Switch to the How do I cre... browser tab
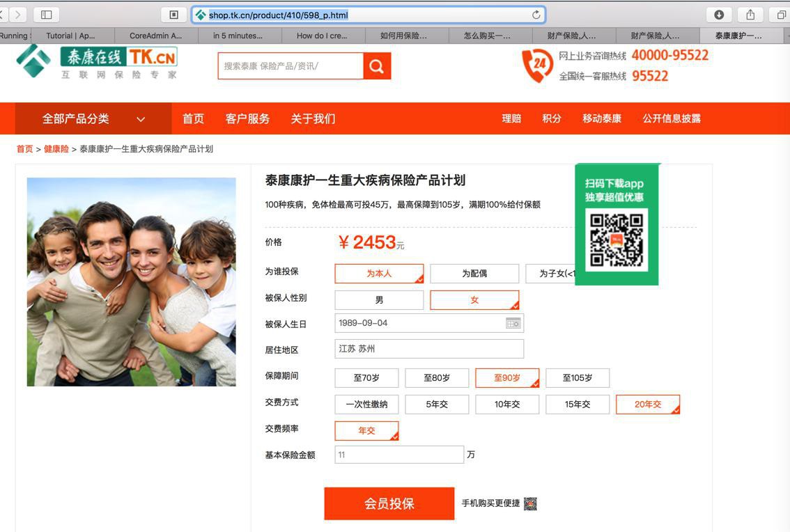 pos(322,36)
